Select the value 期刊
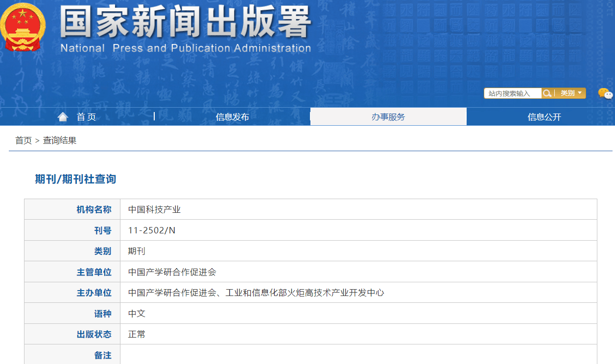This screenshot has width=615, height=364. point(137,251)
